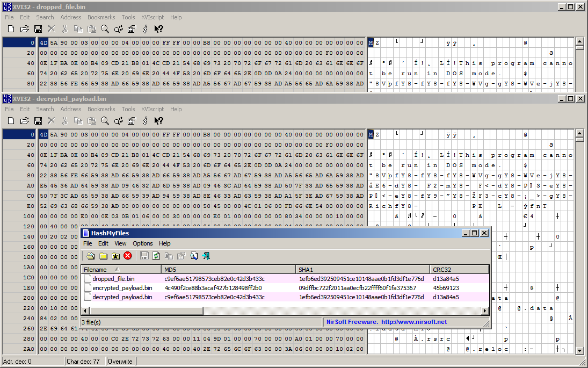
Task: Click the Save disk icon in decrypted_payload.bin toolbar
Action: (38, 121)
